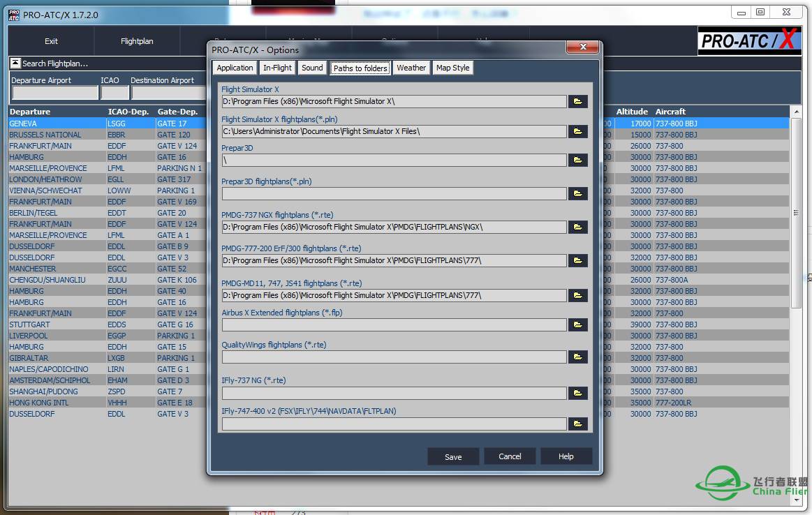Cancel the options dialog
This screenshot has height=515, width=812.
[x=510, y=456]
